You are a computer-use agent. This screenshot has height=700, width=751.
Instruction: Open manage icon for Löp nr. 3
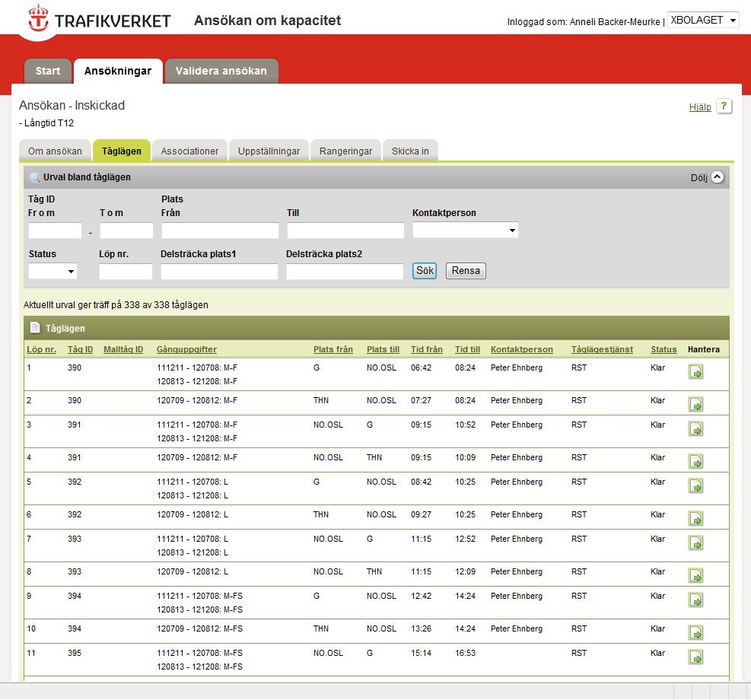[x=695, y=428]
